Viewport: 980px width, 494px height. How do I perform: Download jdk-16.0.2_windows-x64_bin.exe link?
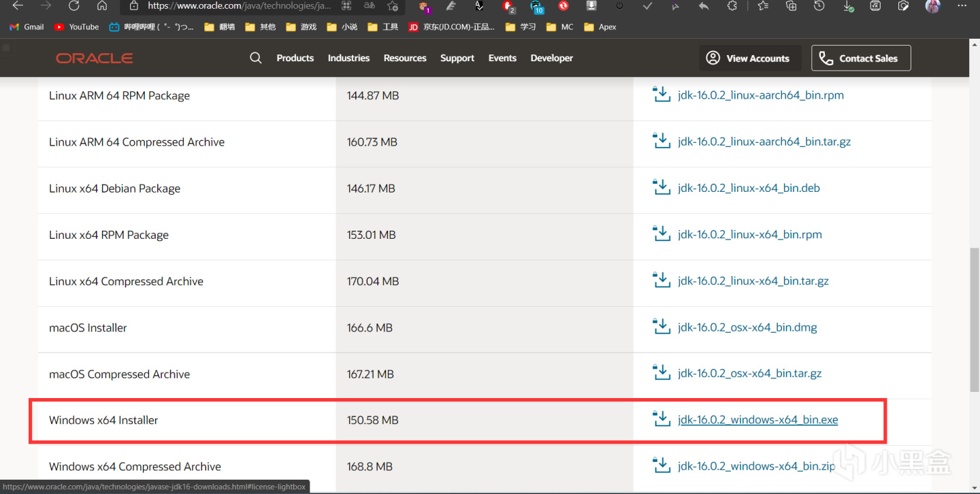click(x=758, y=420)
